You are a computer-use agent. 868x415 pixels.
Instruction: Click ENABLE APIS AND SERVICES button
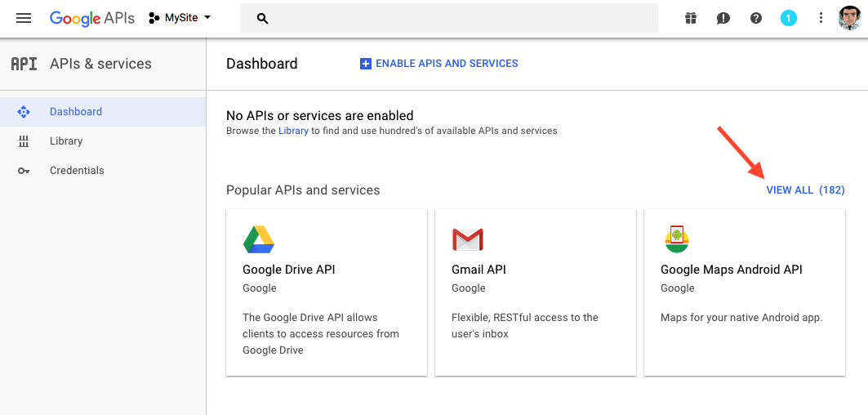pyautogui.click(x=439, y=64)
